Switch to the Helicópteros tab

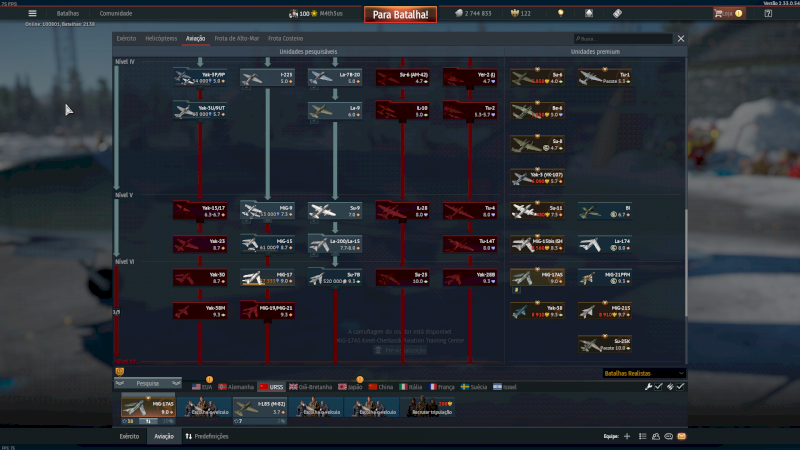[161, 38]
